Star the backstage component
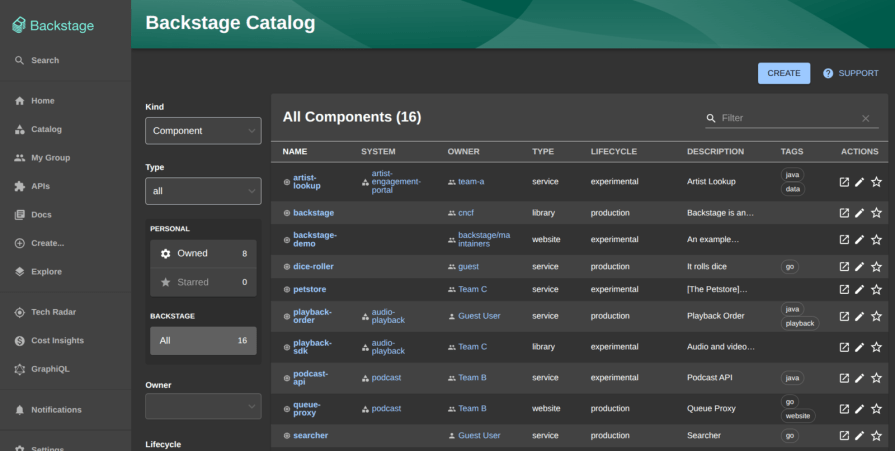This screenshot has width=895, height=451. 877,213
